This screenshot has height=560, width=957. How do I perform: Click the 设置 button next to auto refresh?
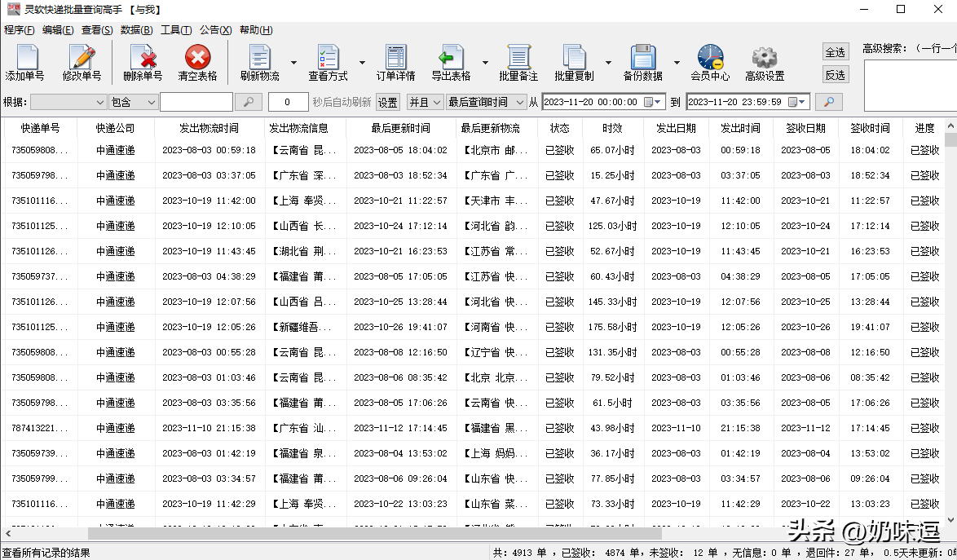(388, 102)
